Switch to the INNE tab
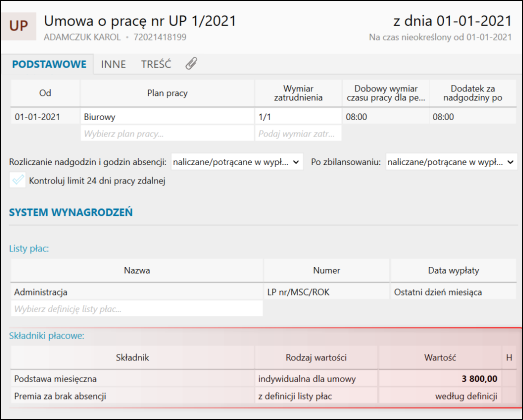 click(113, 64)
